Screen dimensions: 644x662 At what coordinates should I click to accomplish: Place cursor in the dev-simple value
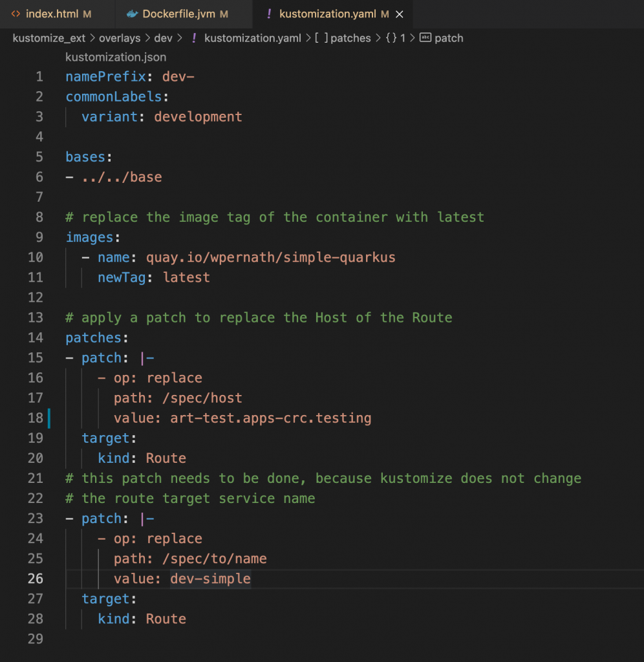click(x=210, y=579)
